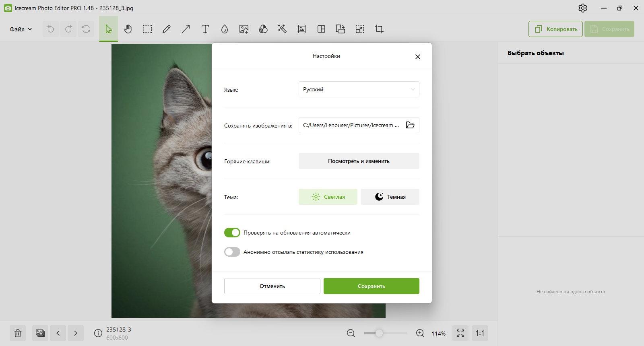Click the file name 235128_3
Image resolution: width=644 pixels, height=346 pixels.
118,330
